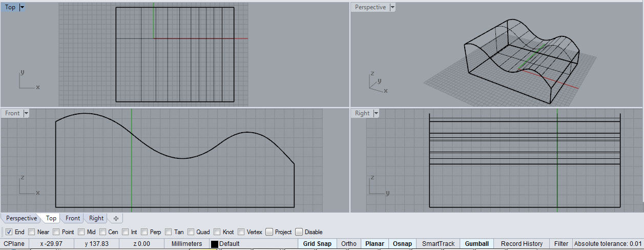Switch to the Right viewport tab
644x250 pixels.
(x=96, y=218)
